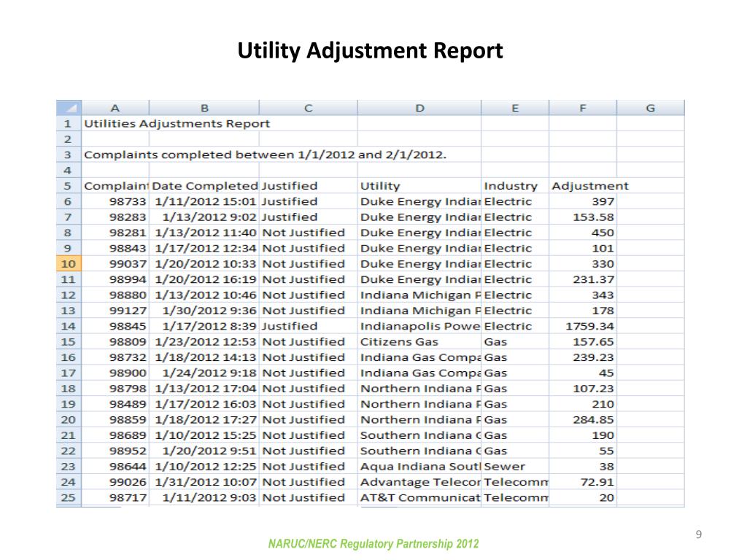Select column C header
This screenshot has width=747, height=560.
[309, 108]
